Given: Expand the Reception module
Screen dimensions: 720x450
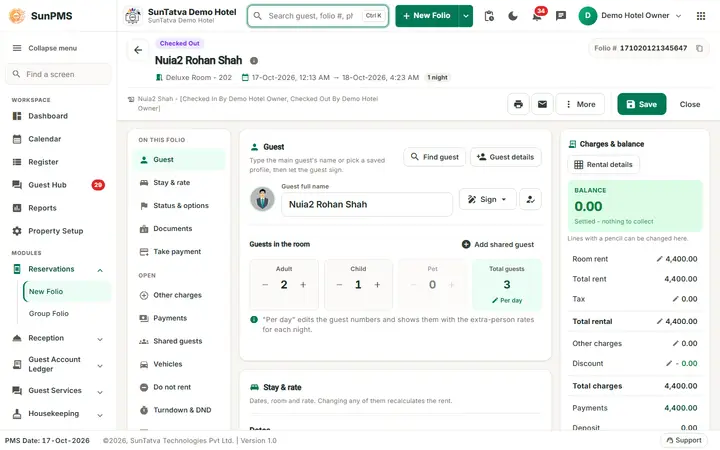Looking at the screenshot, I should 100,339.
